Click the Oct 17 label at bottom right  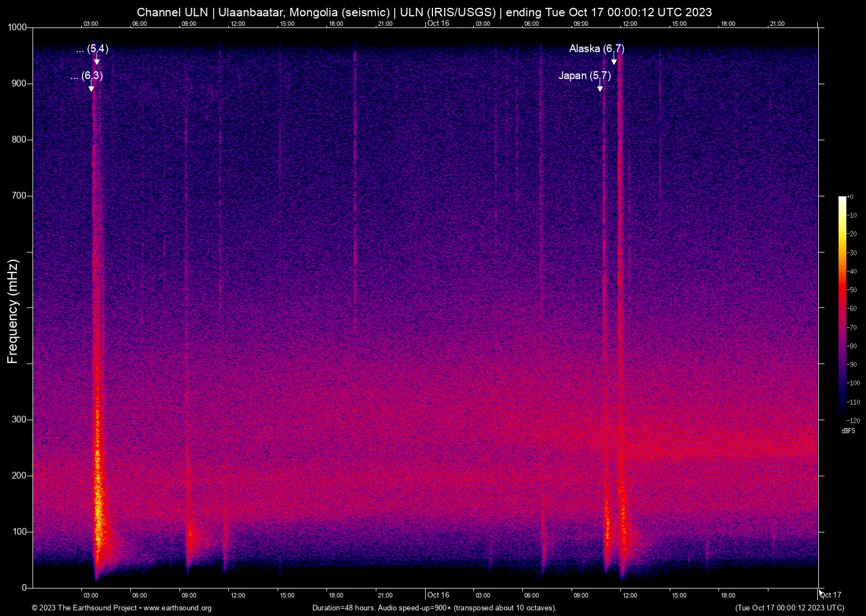point(831,595)
